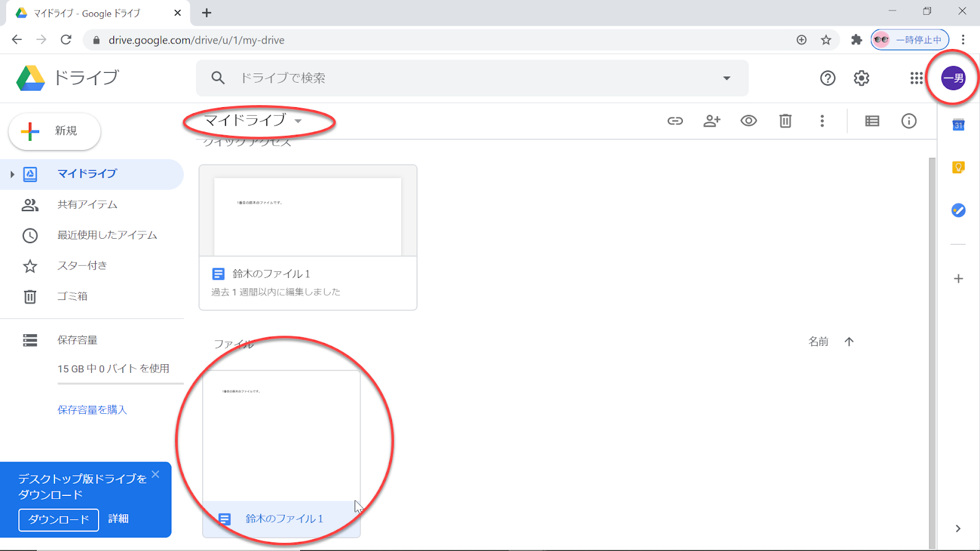Click the 詳細 link in banner
The width and height of the screenshot is (980, 551).
click(x=118, y=519)
